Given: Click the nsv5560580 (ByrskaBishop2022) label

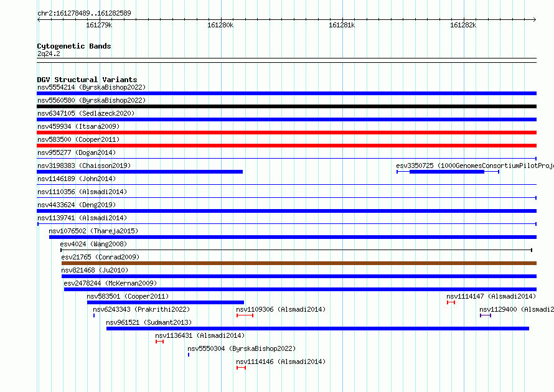Looking at the screenshot, I should [x=92, y=100].
